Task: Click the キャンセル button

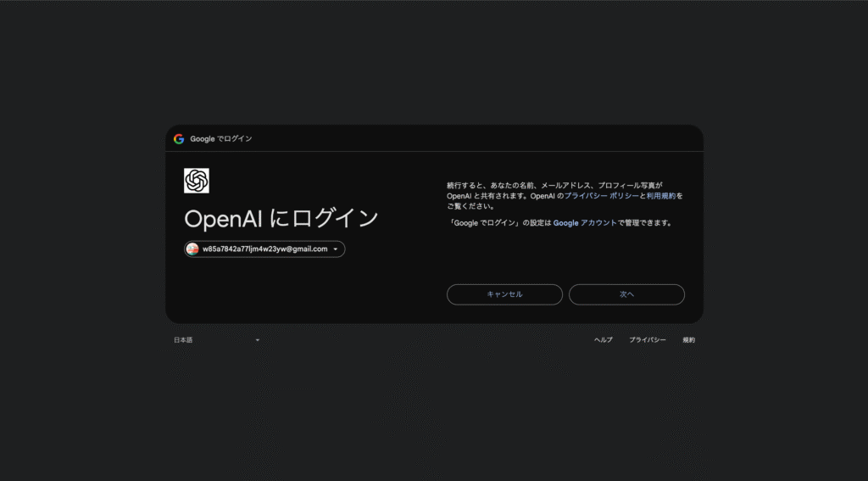Action: [x=505, y=295]
